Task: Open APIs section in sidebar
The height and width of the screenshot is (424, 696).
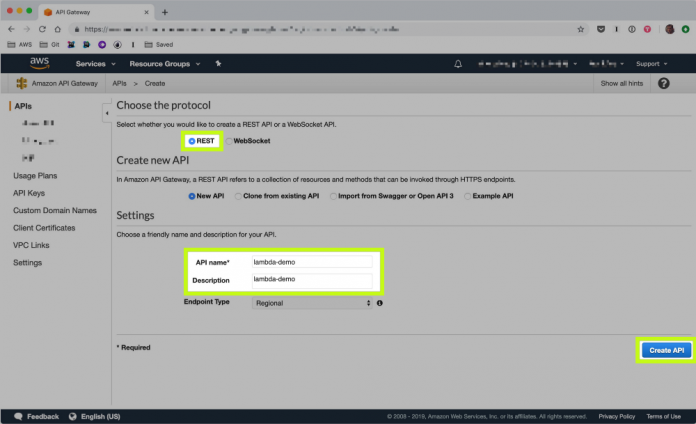Action: [x=23, y=106]
